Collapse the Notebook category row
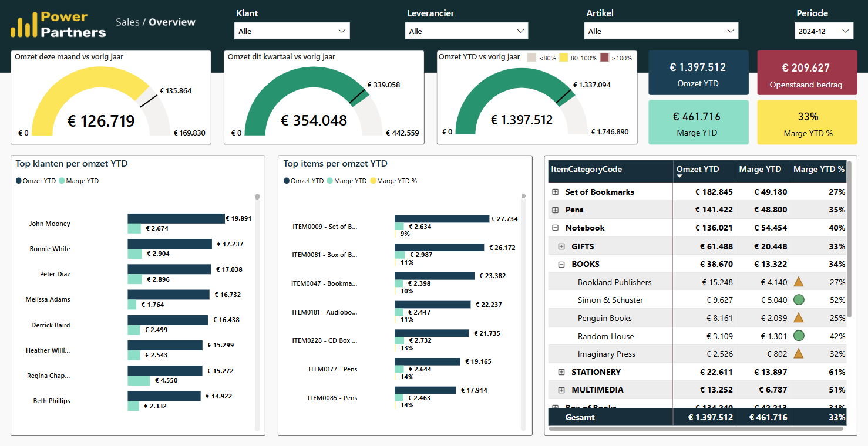The height and width of the screenshot is (446, 868). [x=555, y=228]
